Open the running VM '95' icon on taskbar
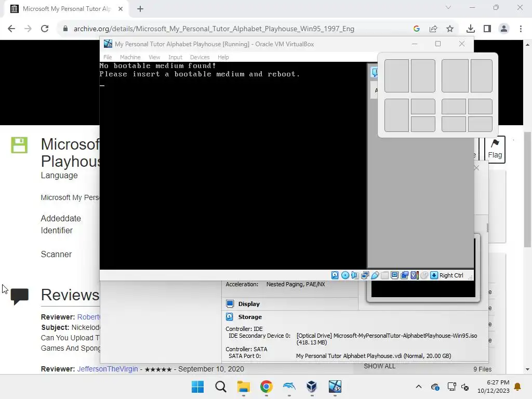 coord(335,387)
